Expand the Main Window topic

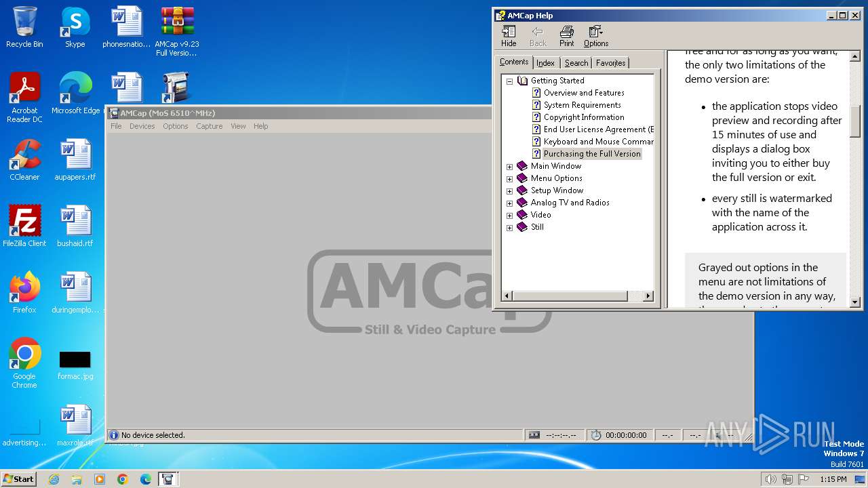[509, 166]
